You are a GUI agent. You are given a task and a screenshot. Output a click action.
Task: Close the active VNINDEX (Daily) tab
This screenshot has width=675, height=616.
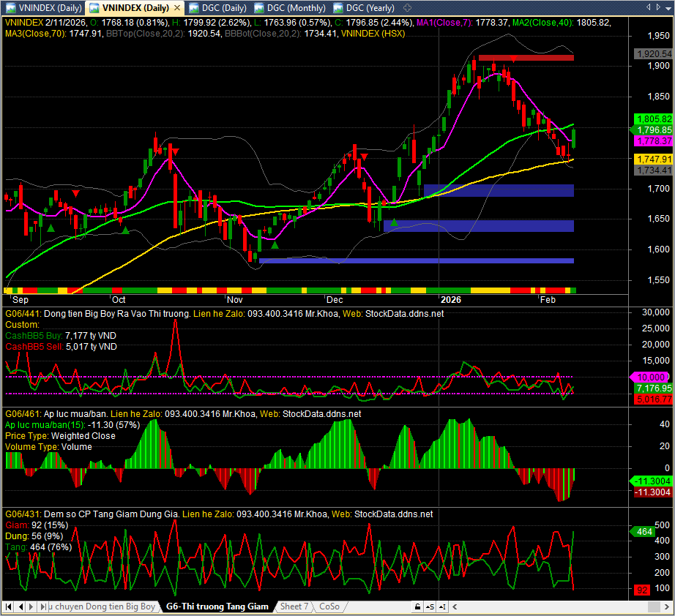[177, 8]
